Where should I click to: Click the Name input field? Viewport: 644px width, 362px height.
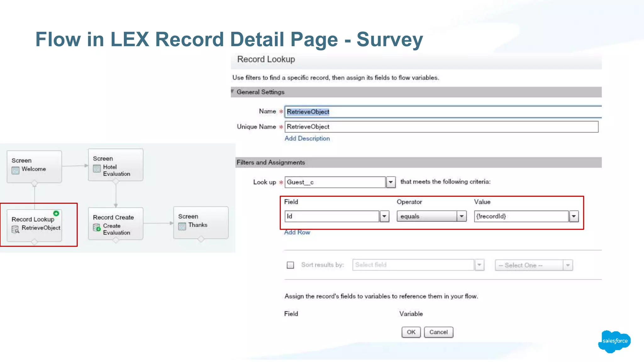[x=443, y=112]
